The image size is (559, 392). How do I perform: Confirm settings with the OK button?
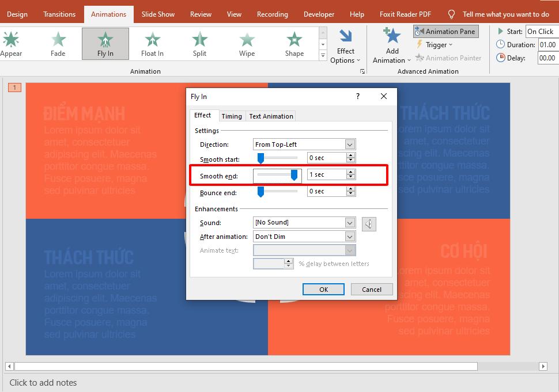pos(323,289)
